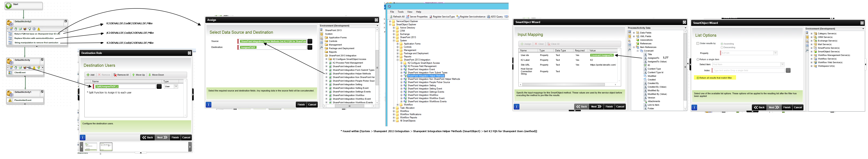Expand the XML Fields tree node
868x159 pixels.
[634, 36]
